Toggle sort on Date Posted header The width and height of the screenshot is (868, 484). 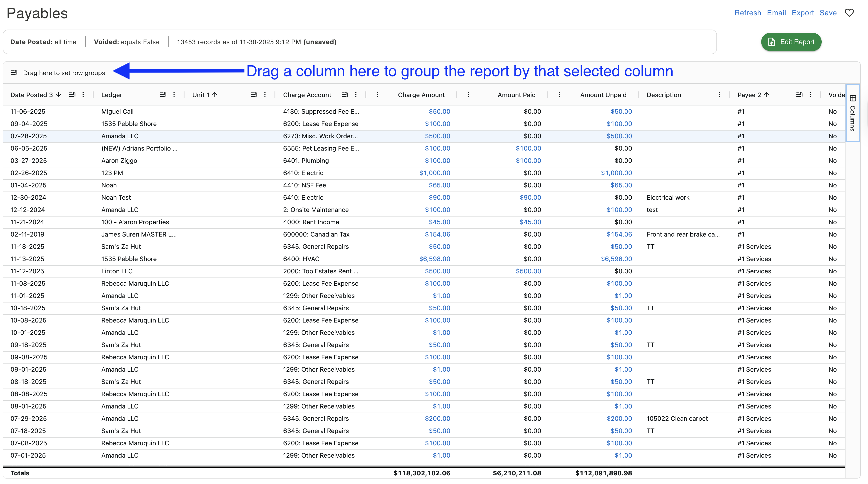(x=32, y=95)
